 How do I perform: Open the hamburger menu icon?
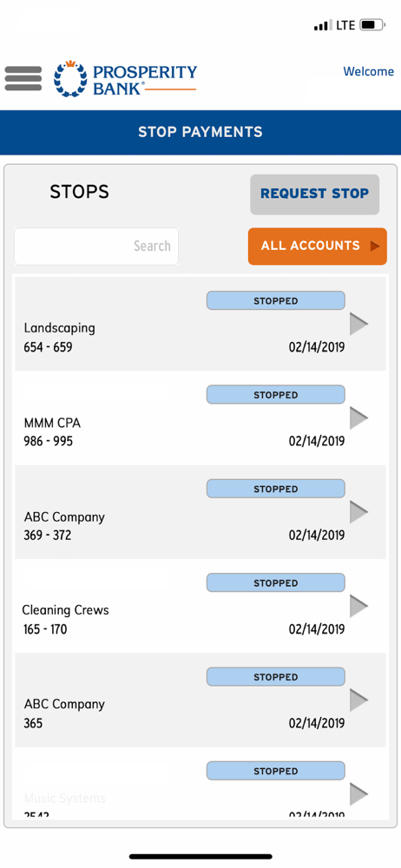(x=23, y=79)
